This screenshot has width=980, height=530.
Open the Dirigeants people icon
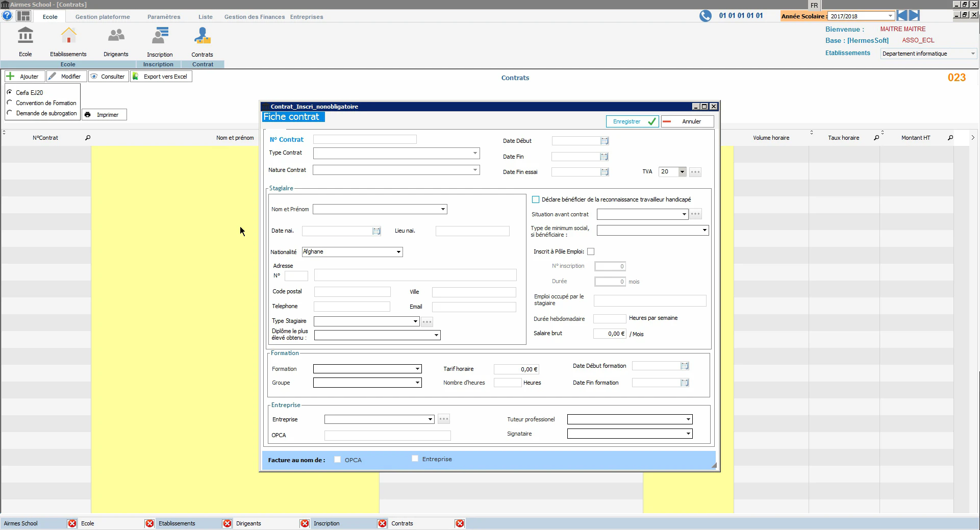(x=116, y=36)
